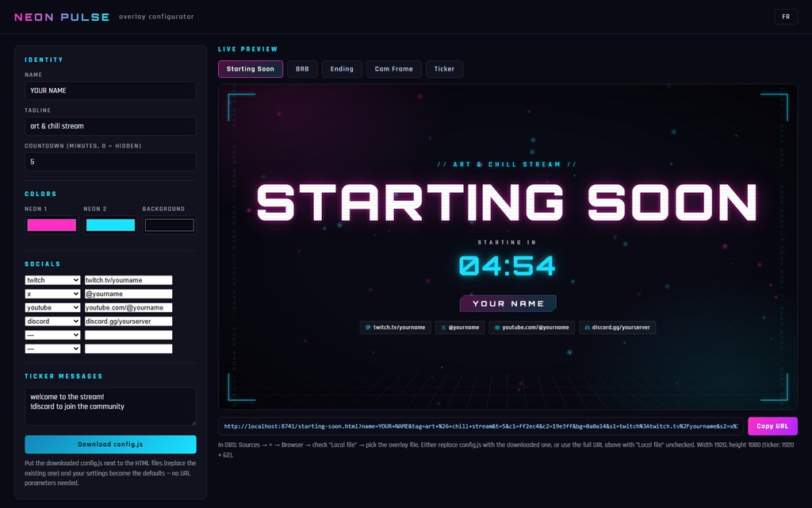Screen dimensions: 812x508
Task: Click the Twitch icon in preview chip
Action: click(x=368, y=328)
